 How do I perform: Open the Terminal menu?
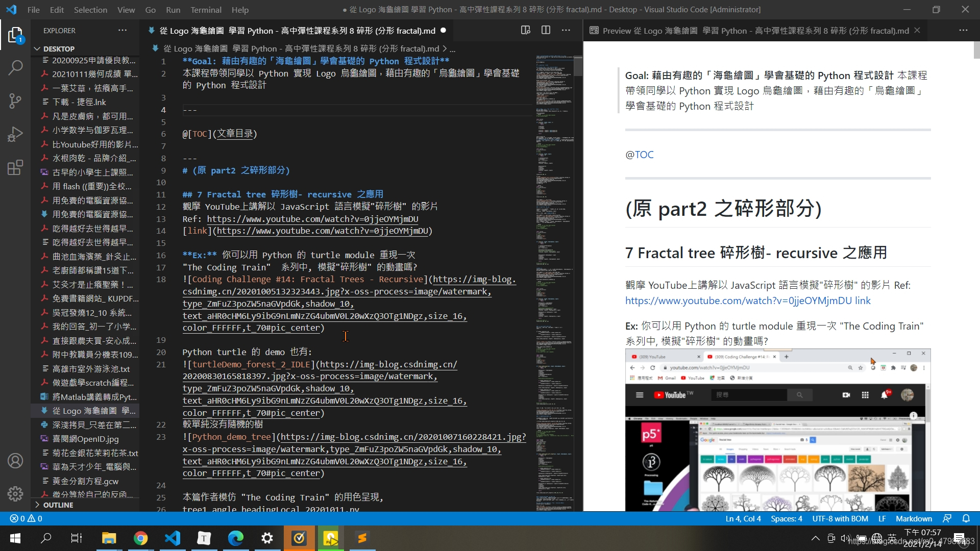coord(206,10)
